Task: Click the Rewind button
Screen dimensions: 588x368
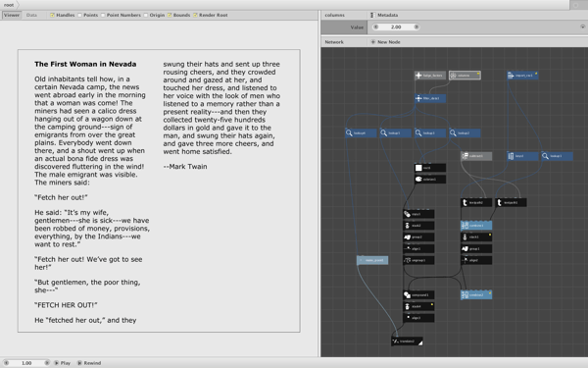Action: [89, 363]
